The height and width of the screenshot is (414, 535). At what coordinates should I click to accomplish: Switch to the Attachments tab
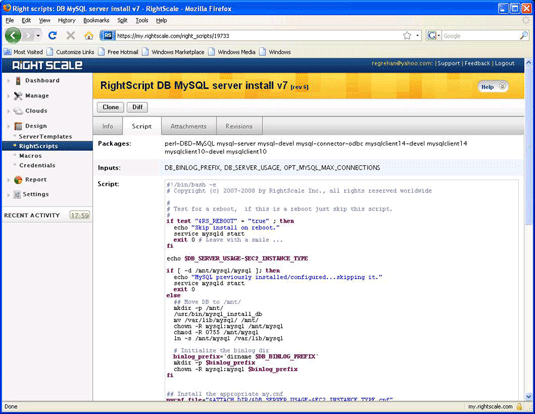pos(188,126)
